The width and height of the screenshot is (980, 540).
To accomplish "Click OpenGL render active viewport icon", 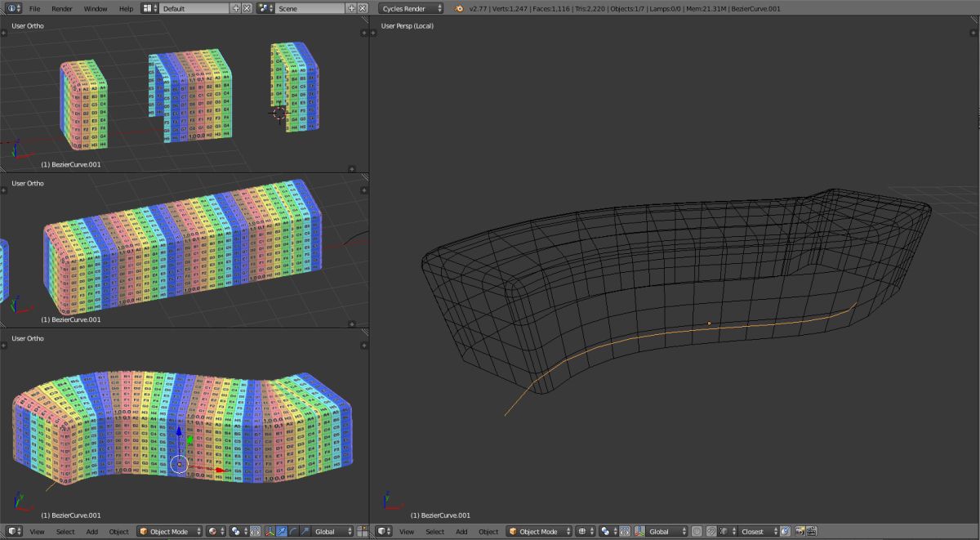I will [x=800, y=532].
